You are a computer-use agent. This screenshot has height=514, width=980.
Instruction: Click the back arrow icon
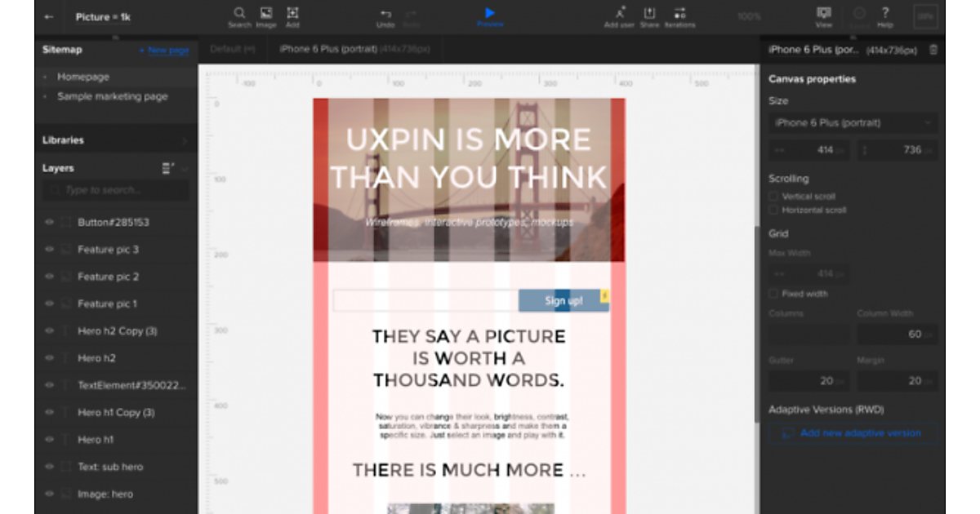click(x=50, y=16)
